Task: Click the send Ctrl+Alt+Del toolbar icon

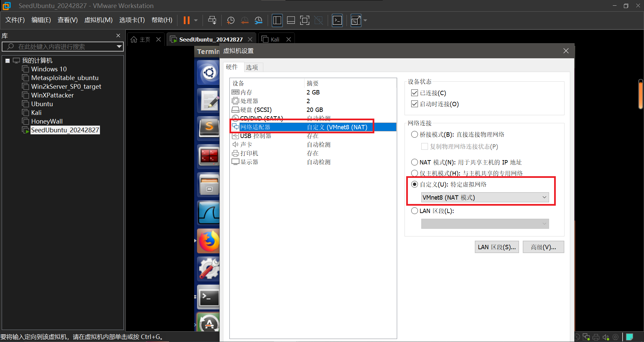Action: [212, 20]
